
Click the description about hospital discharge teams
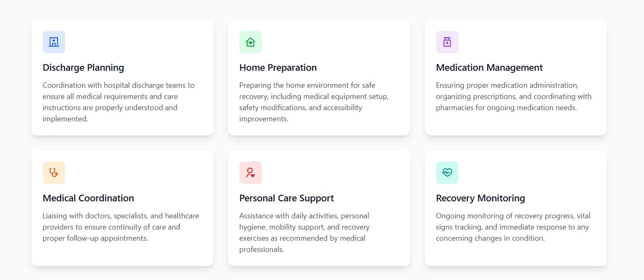point(119,102)
